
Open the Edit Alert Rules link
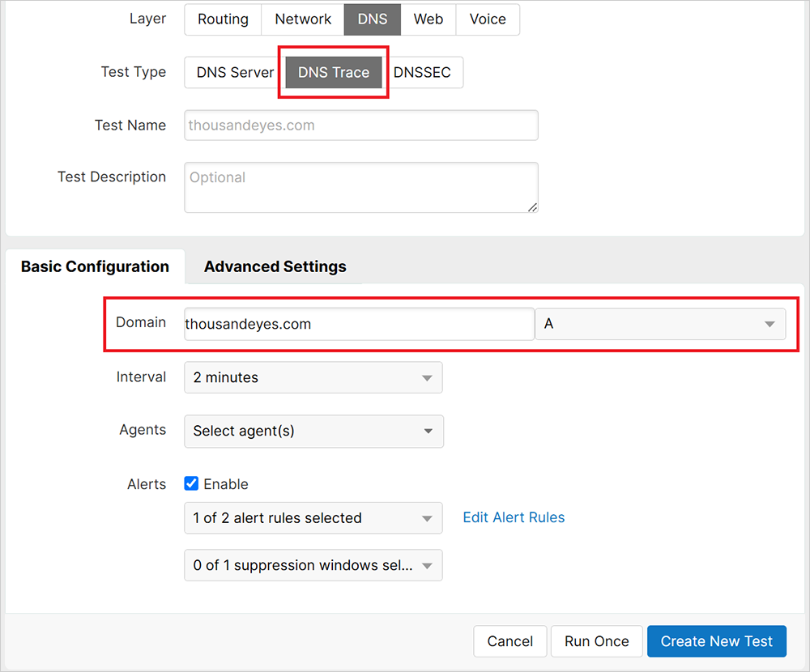tap(514, 517)
